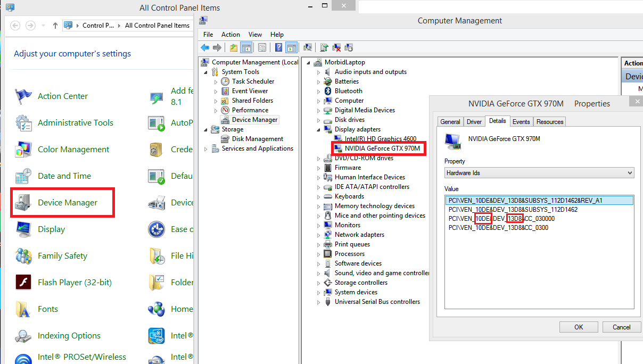Collapse the System Tools tree node
The image size is (643, 364).
click(x=206, y=72)
